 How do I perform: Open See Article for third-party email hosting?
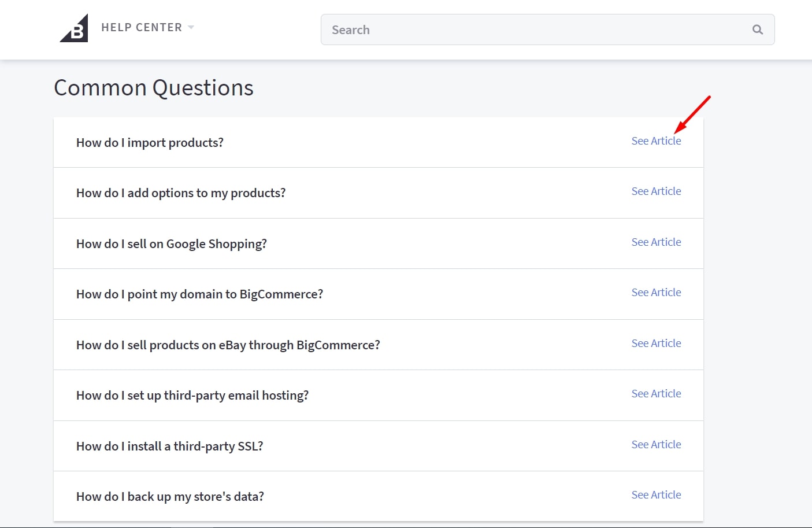(656, 394)
